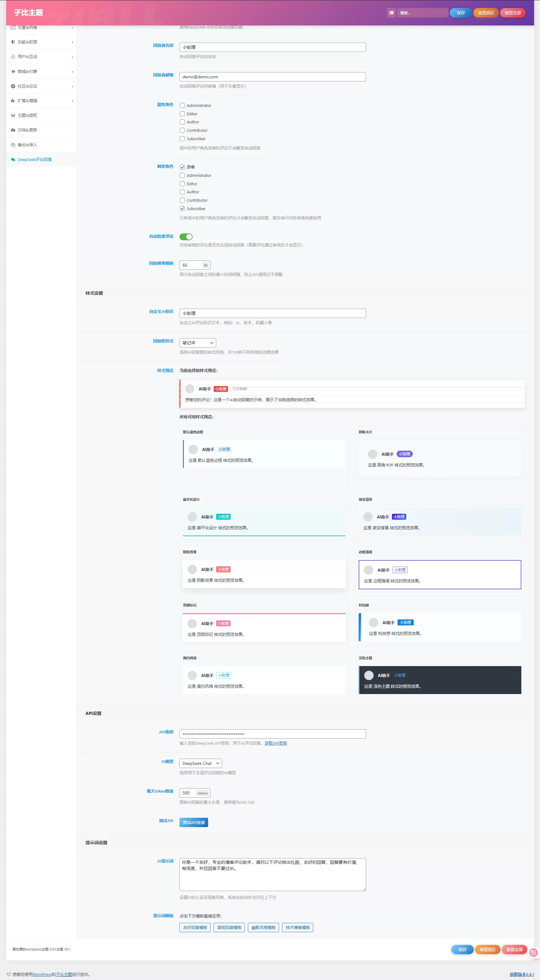
Task: Click the 主题&授权 icon in sidebar
Action: point(13,115)
